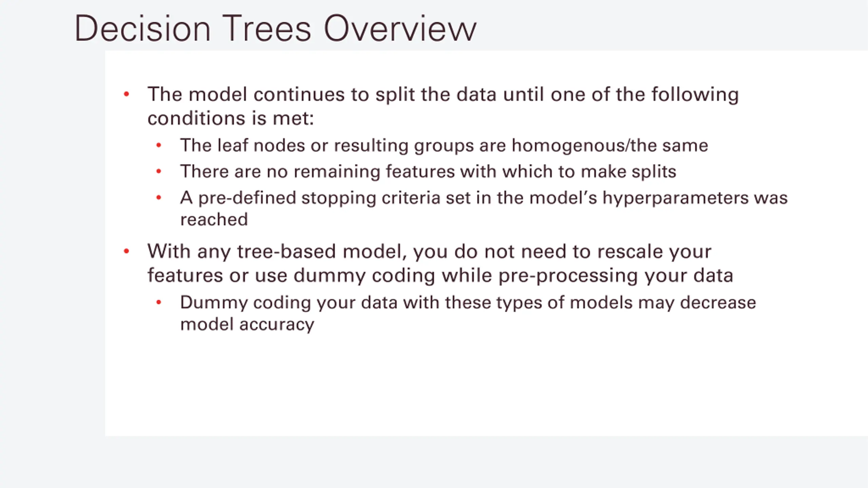Click the red bullet before "A pre-defined stopping"
The width and height of the screenshot is (868, 488).
(159, 198)
